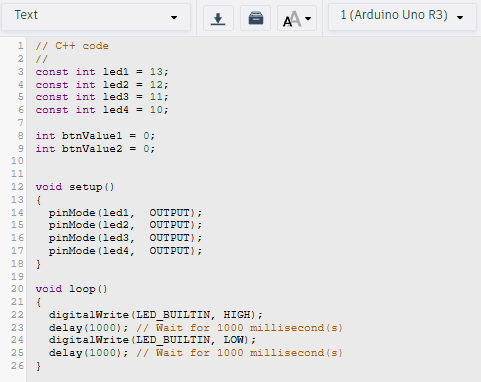Viewport: 481px width, 382px height.
Task: Click 'pinMode(led1, OUTPUT);' on line 14
Action: pos(125,213)
